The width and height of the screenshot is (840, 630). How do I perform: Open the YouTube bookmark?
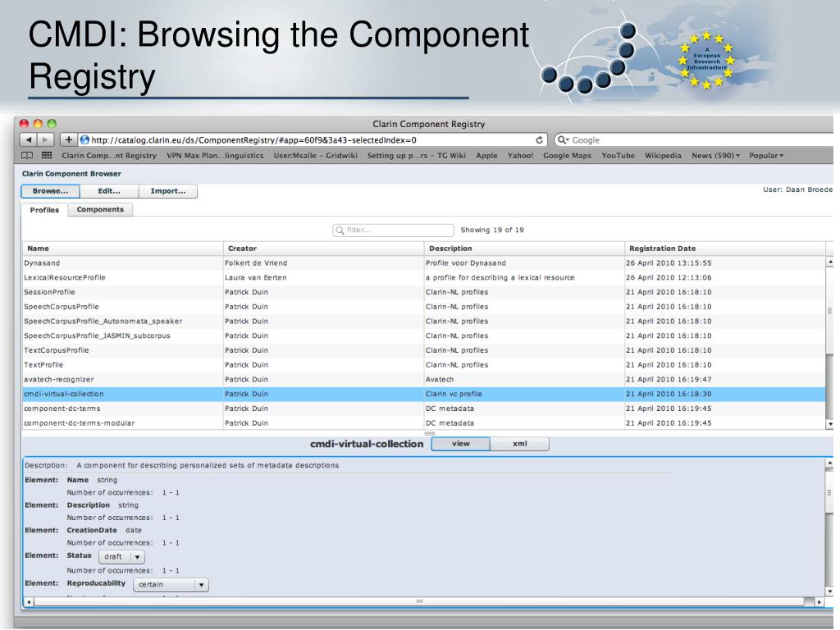pos(618,155)
